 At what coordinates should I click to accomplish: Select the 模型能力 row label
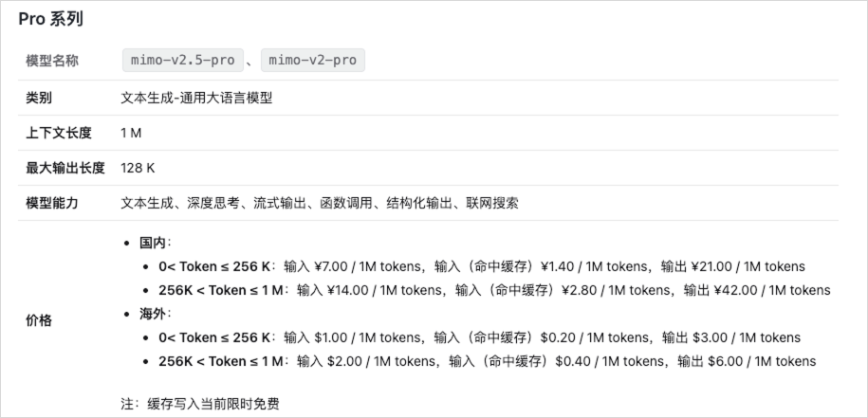(52, 203)
